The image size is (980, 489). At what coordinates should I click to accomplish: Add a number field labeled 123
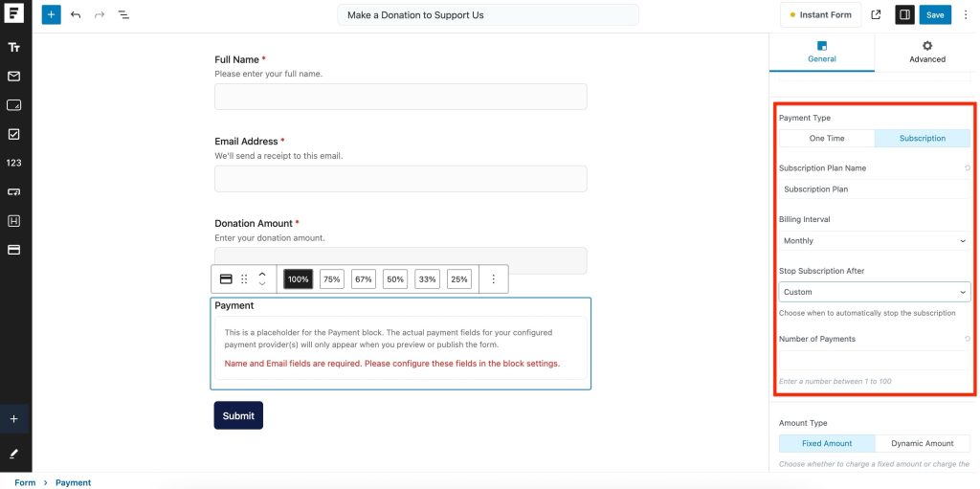click(13, 163)
